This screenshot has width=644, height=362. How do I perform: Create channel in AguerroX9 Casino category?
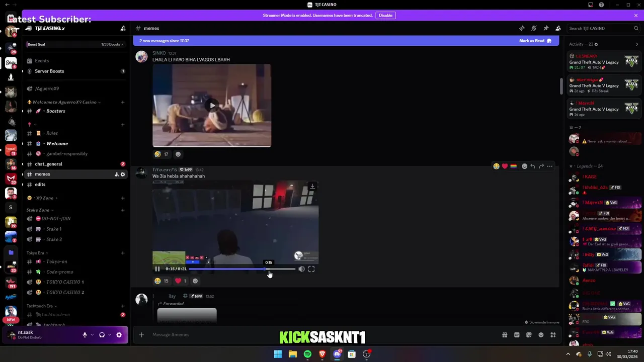coord(123,102)
